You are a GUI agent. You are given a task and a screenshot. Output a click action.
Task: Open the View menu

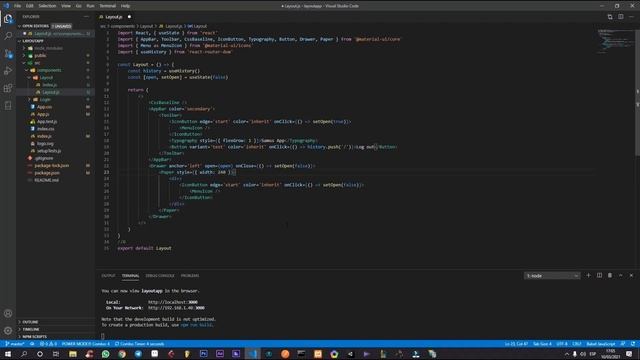pos(66,6)
